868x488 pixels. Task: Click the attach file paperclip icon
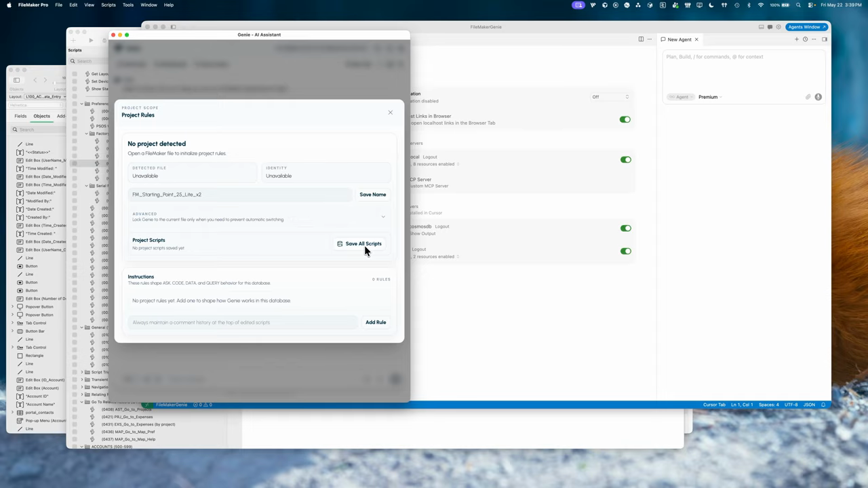(808, 97)
